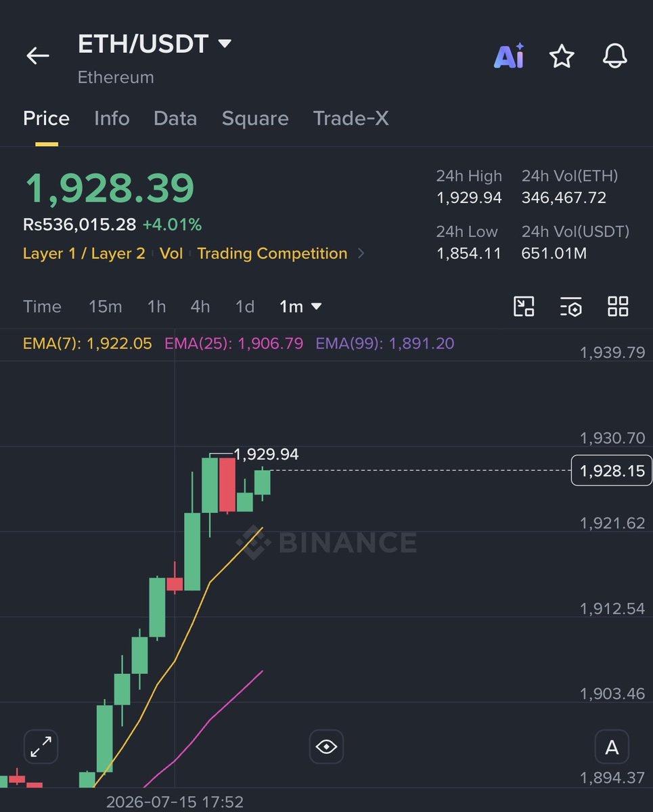Viewport: 653px width, 812px height.
Task: Click the large price 1,928.39
Action: [110, 188]
